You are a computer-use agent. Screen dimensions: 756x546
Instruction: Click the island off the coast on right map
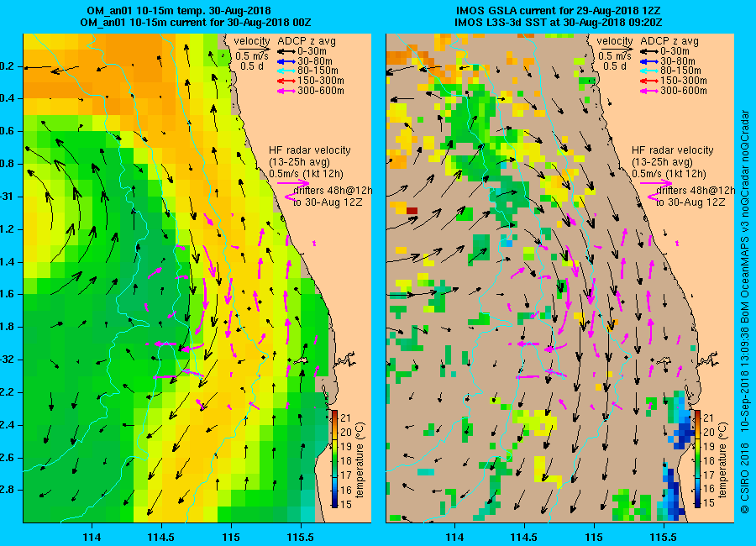(664, 360)
